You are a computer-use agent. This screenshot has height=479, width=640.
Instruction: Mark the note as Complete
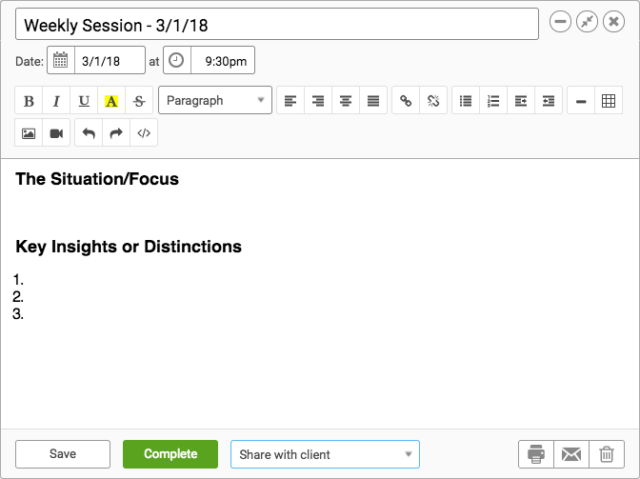point(170,454)
